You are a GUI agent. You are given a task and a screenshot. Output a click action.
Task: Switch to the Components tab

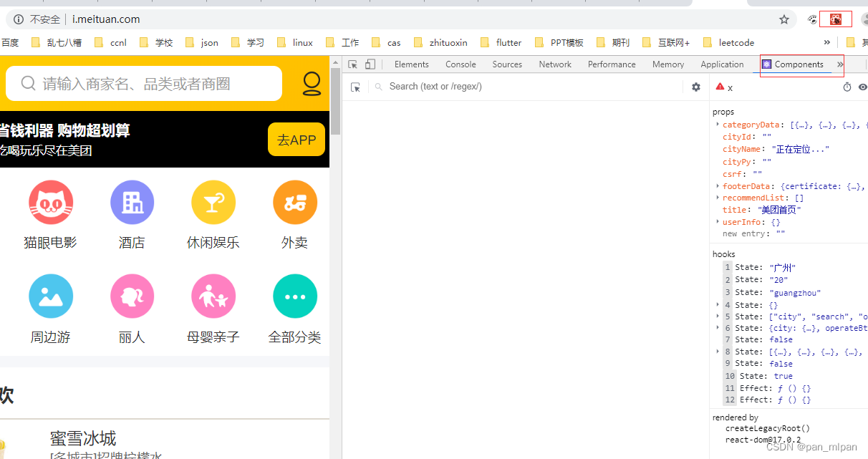[x=793, y=64]
